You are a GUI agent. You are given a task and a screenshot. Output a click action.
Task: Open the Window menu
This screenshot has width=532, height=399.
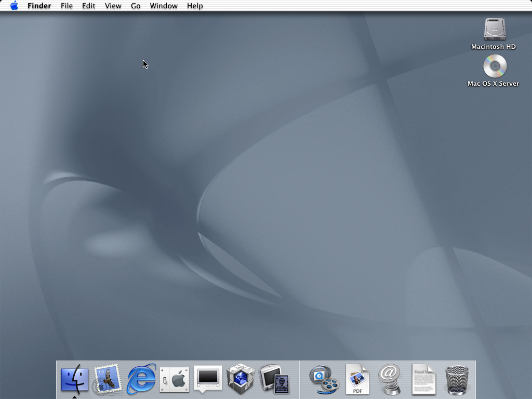pos(164,6)
